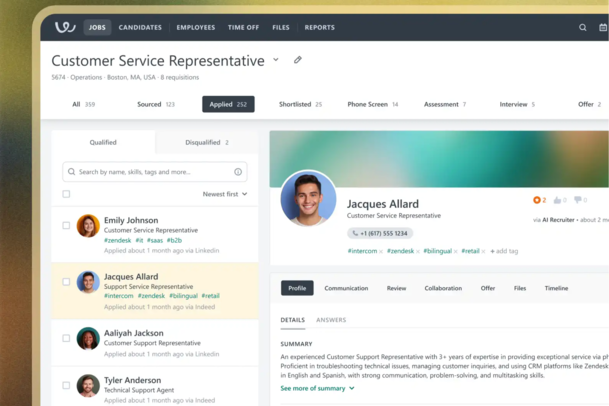
Task: Select the Interview stage tab
Action: coord(517,104)
